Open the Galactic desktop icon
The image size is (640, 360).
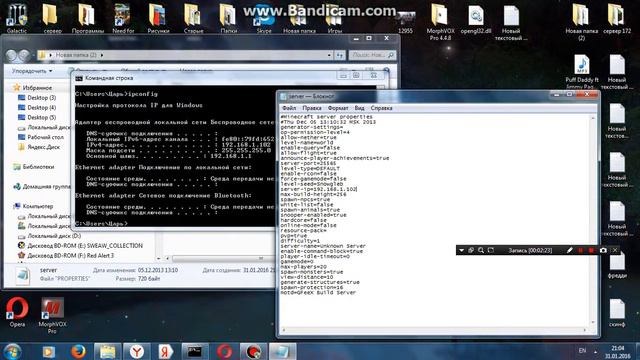17,18
